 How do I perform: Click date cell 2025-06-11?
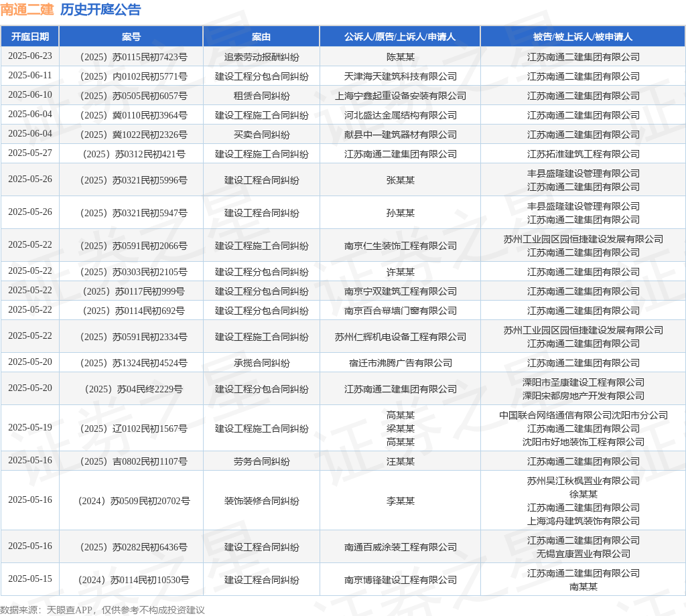coord(30,75)
